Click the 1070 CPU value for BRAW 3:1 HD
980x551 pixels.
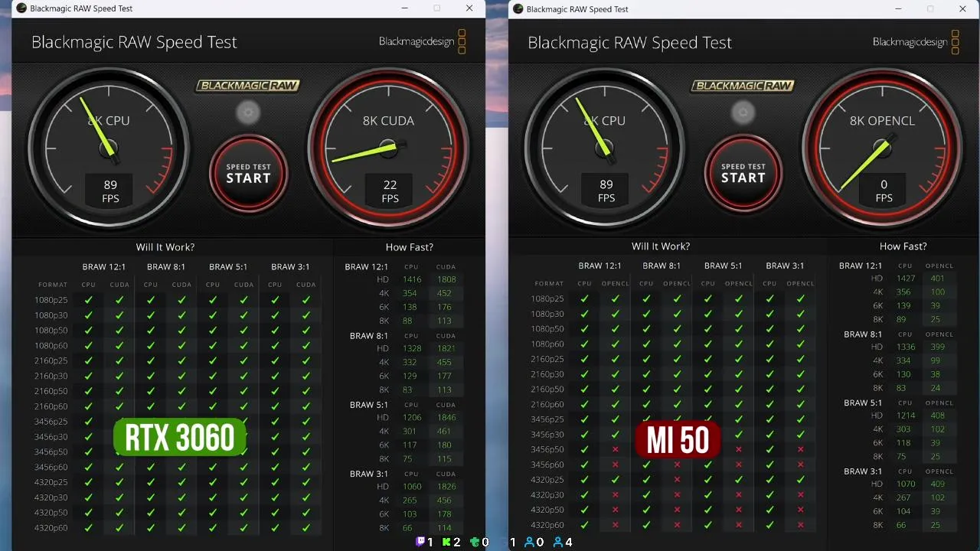[x=906, y=484]
